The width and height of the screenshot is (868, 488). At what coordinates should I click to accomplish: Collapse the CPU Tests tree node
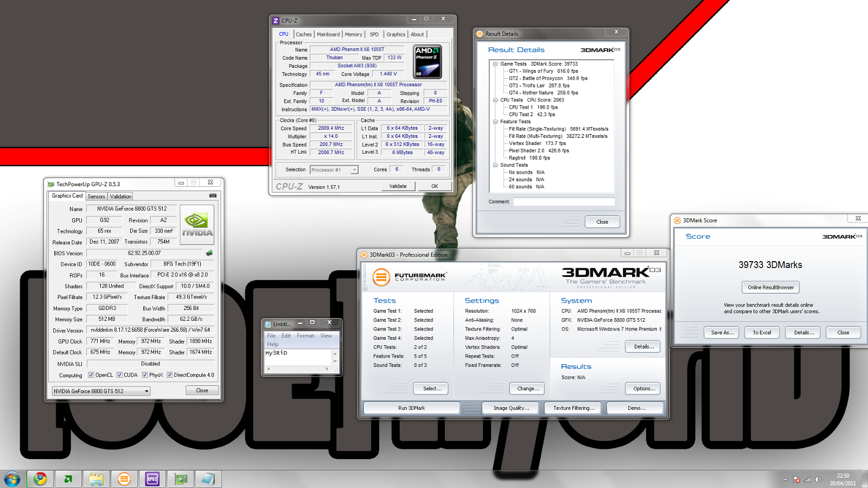pyautogui.click(x=495, y=100)
